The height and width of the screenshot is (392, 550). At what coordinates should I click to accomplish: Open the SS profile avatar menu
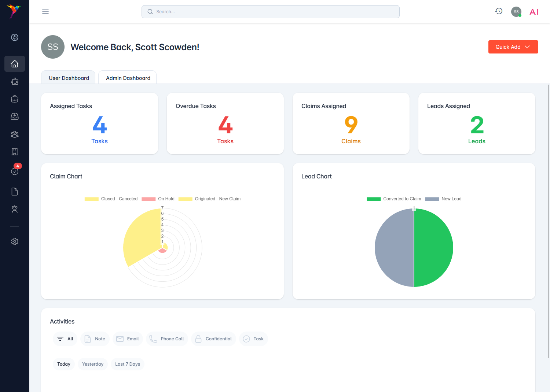[x=516, y=11]
